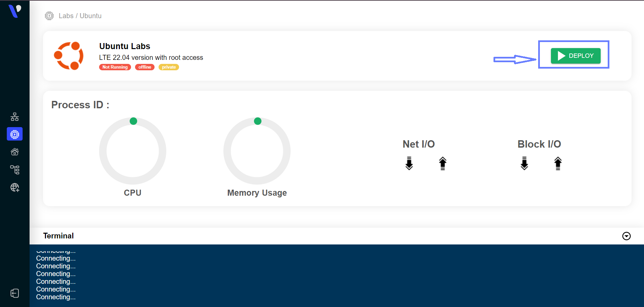Collapse the Terminal panel with the chevron
This screenshot has height=307, width=644.
pos(626,236)
